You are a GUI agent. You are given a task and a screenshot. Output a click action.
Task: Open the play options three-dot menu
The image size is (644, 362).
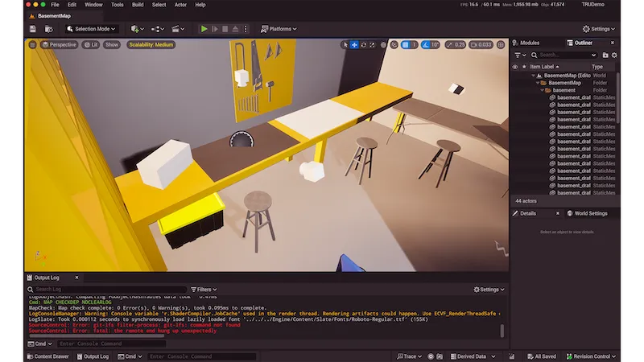(246, 29)
